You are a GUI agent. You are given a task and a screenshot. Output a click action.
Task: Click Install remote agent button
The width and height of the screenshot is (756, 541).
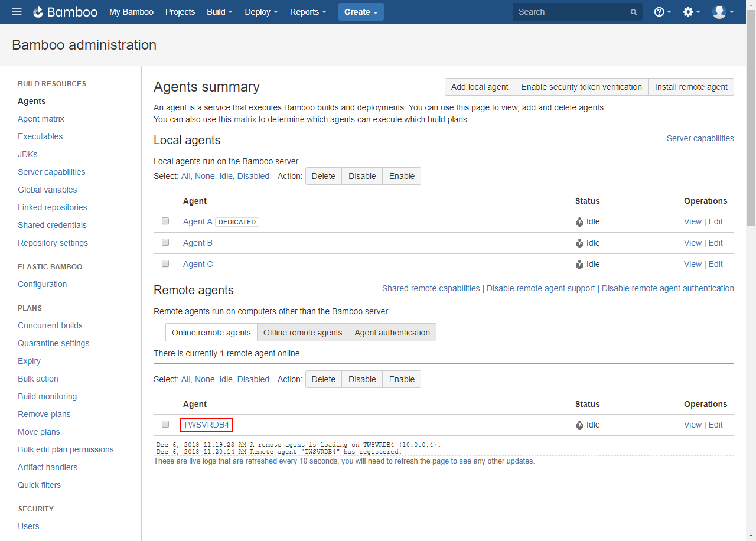[691, 87]
